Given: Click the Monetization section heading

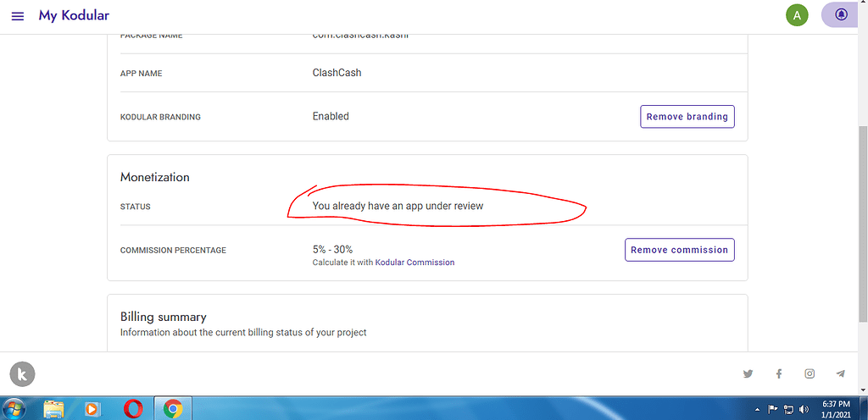Looking at the screenshot, I should (154, 177).
